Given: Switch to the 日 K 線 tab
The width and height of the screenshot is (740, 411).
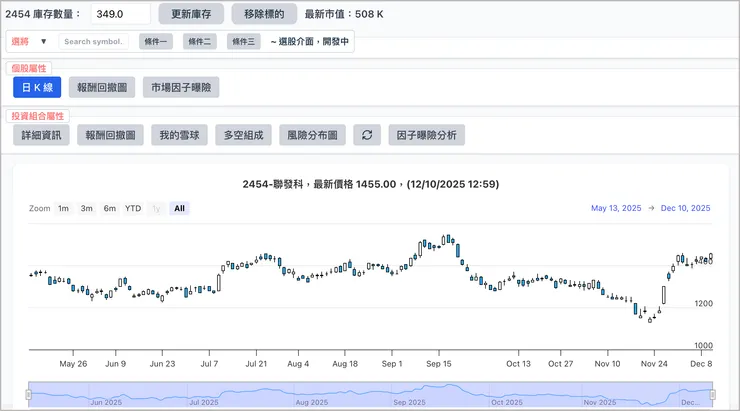Looking at the screenshot, I should (x=37, y=87).
